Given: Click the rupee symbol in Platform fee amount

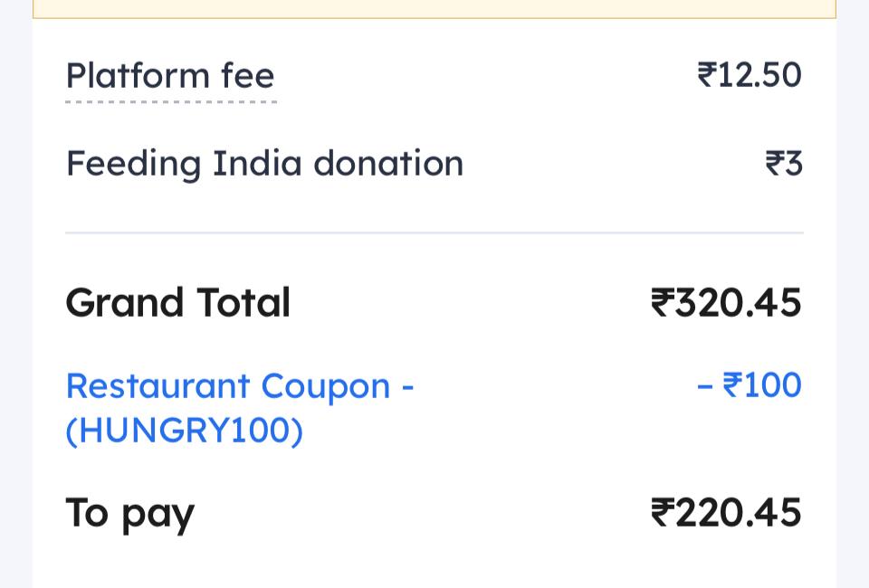Looking at the screenshot, I should (x=707, y=75).
